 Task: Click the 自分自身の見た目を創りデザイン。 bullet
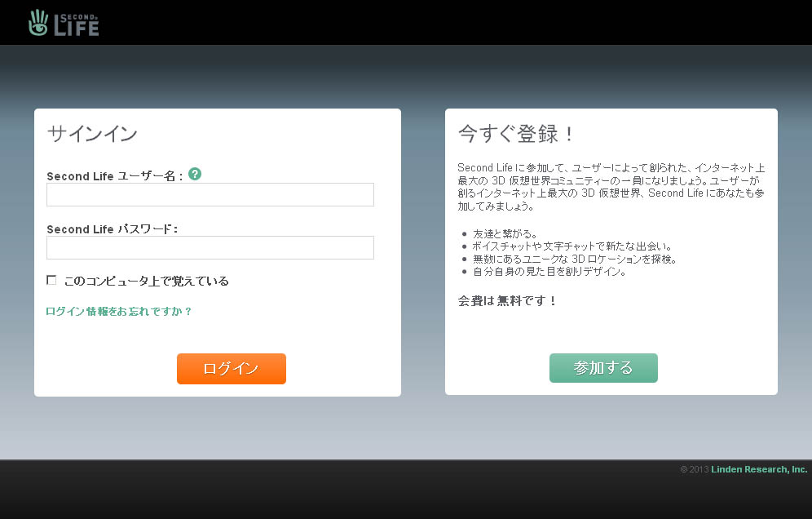549,271
